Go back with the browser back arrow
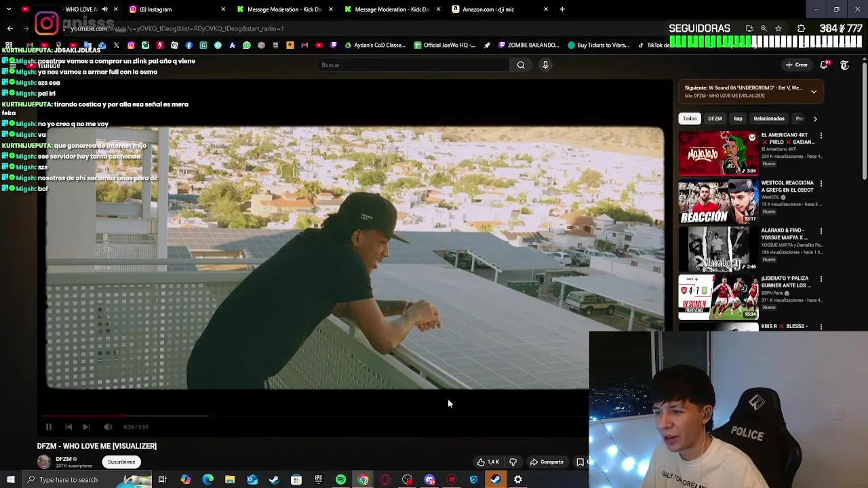This screenshot has height=488, width=868. pyautogui.click(x=9, y=28)
